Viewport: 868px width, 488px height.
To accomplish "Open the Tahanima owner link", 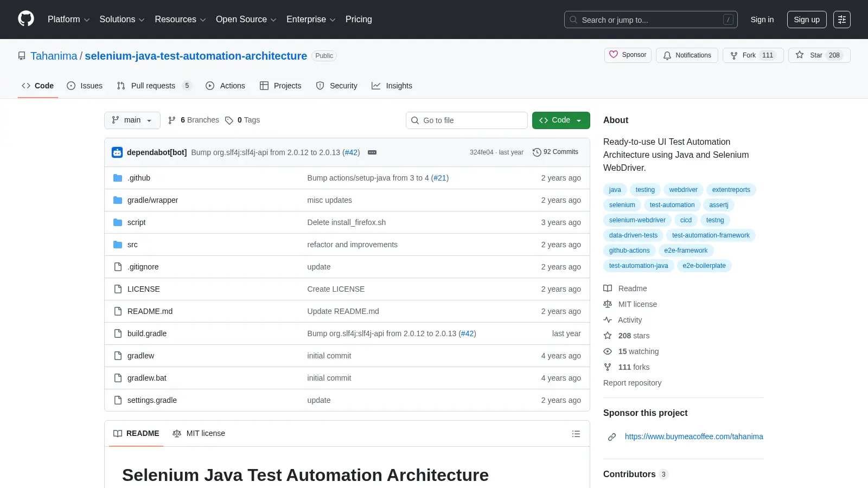I will click(x=54, y=56).
